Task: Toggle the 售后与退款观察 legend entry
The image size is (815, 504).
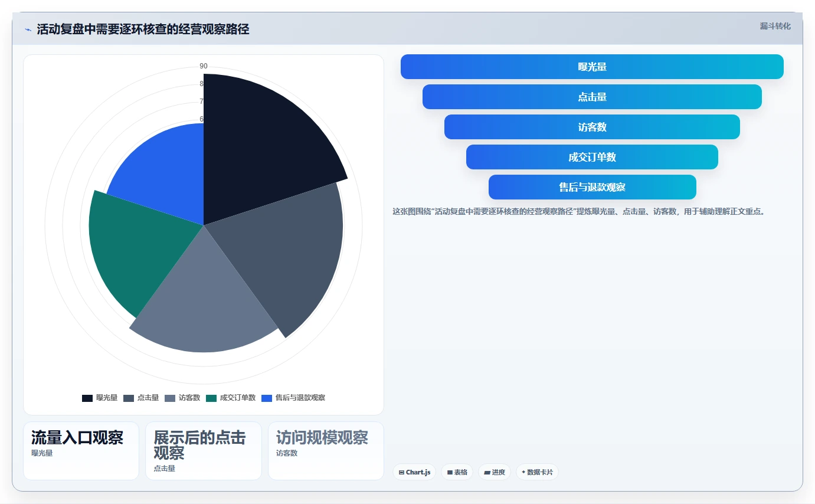Action: point(293,398)
